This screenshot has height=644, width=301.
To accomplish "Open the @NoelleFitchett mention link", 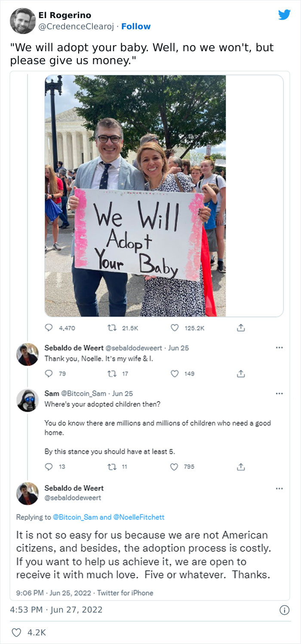I will [x=138, y=517].
